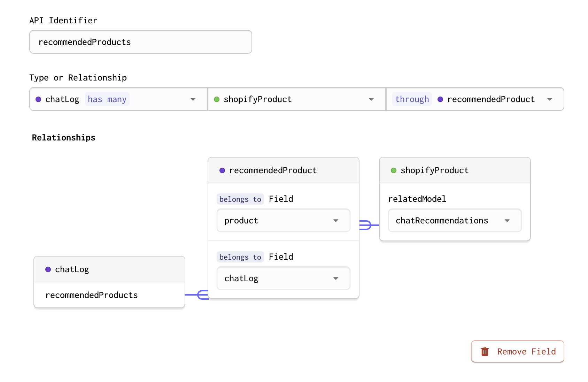Toggle the 'has many' relationship badge

click(107, 99)
